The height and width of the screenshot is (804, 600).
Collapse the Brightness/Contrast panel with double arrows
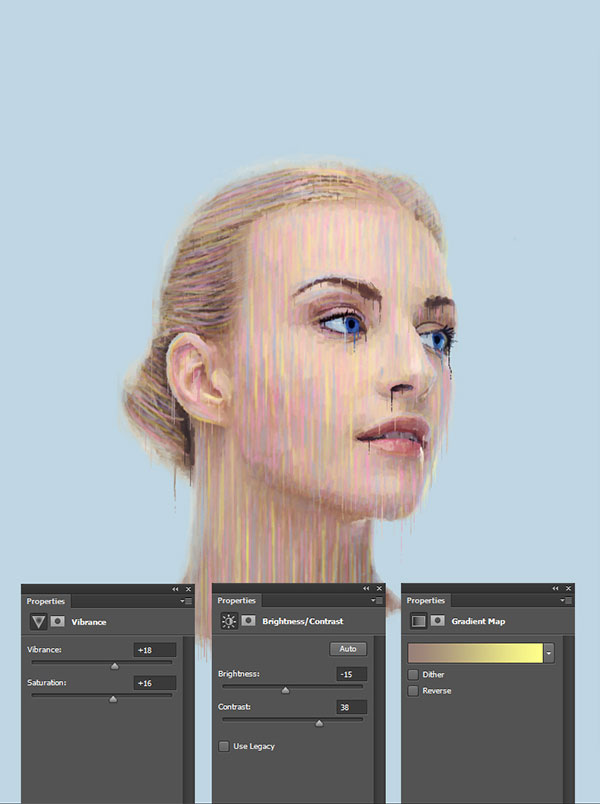366,589
